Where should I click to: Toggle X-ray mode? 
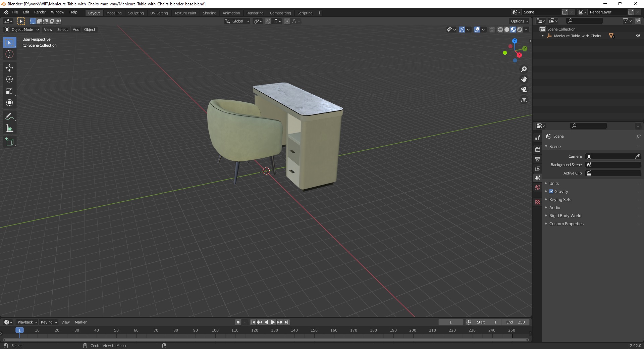(x=492, y=30)
